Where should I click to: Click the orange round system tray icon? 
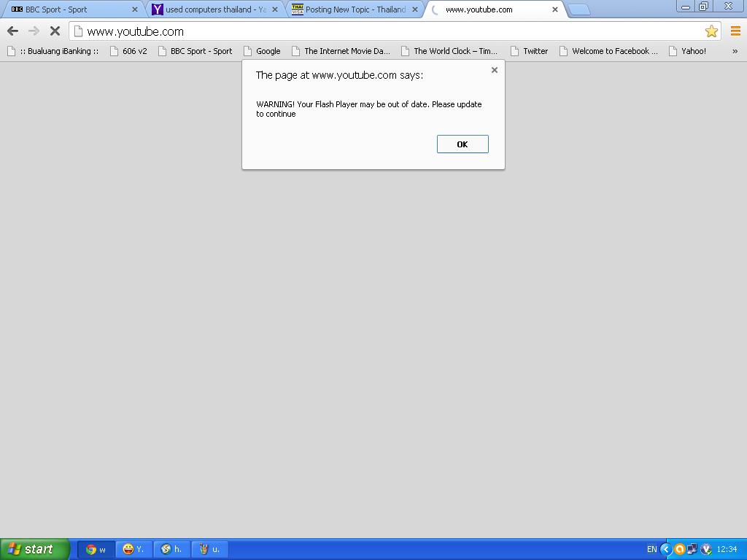pos(679,549)
